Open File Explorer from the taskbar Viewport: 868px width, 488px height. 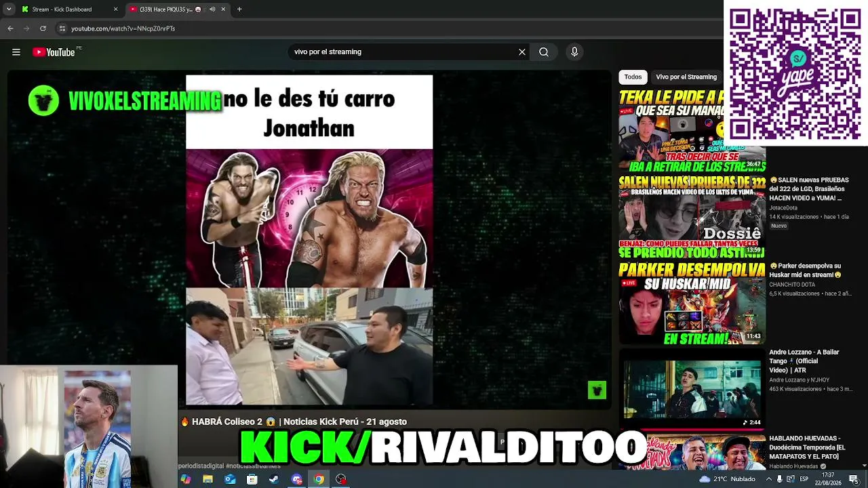click(x=208, y=479)
